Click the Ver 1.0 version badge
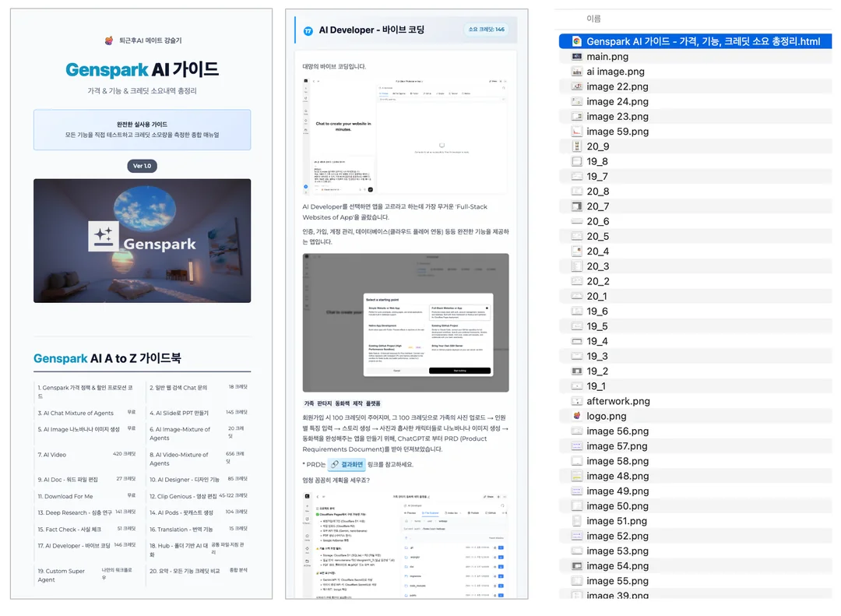Image resolution: width=841 pixels, height=616 pixels. (x=142, y=166)
